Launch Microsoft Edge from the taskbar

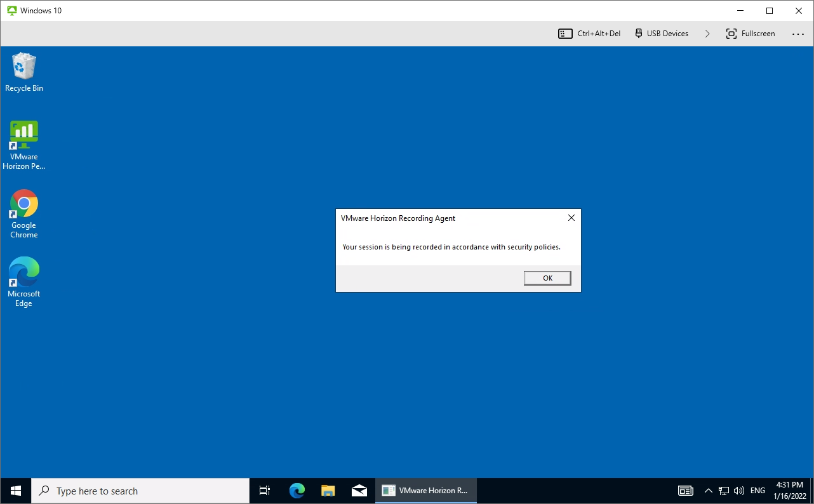pyautogui.click(x=297, y=491)
